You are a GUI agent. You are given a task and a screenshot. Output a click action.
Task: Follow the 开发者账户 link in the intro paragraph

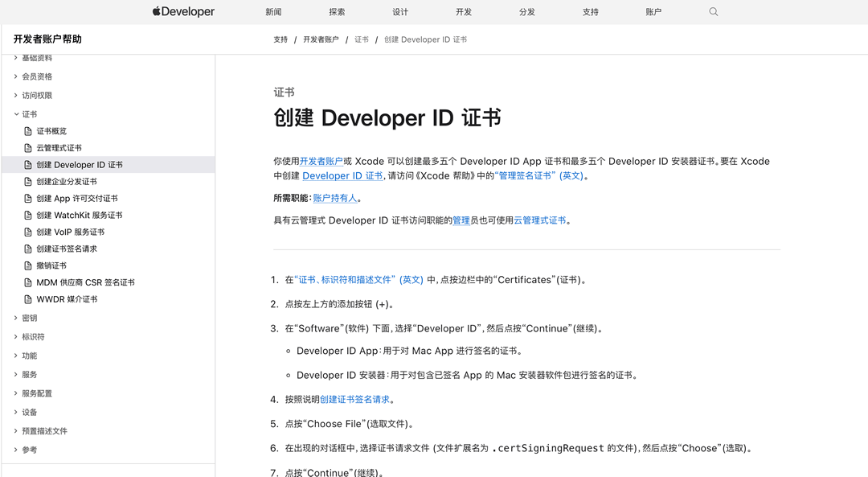coord(321,161)
